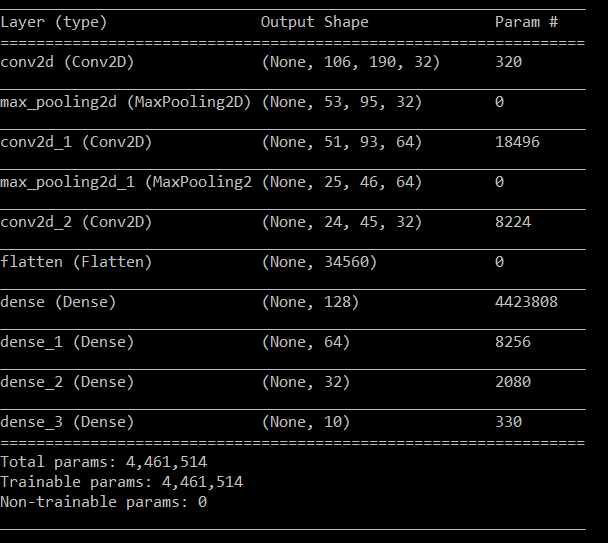Click the conv2d (Conv2D) layer name

(x=67, y=62)
